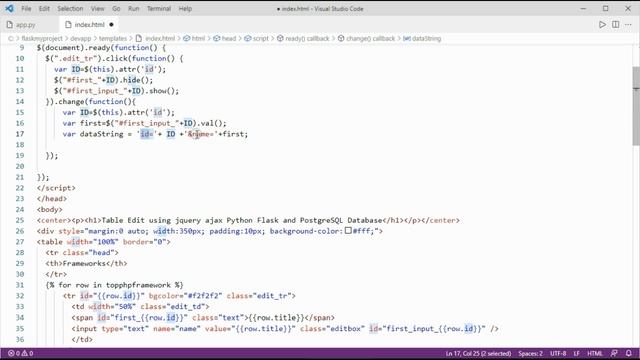Click '</script>' tag on line 22
The width and height of the screenshot is (640, 360).
[56, 188]
